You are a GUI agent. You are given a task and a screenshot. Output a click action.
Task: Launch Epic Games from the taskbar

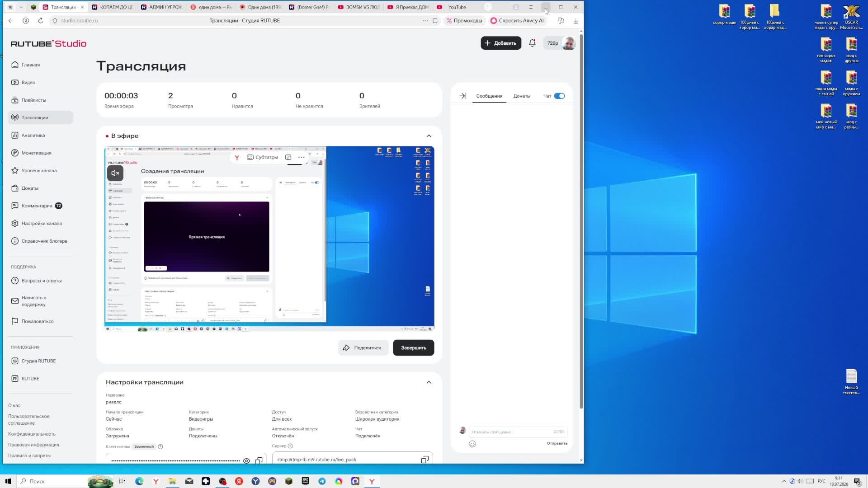[305, 481]
